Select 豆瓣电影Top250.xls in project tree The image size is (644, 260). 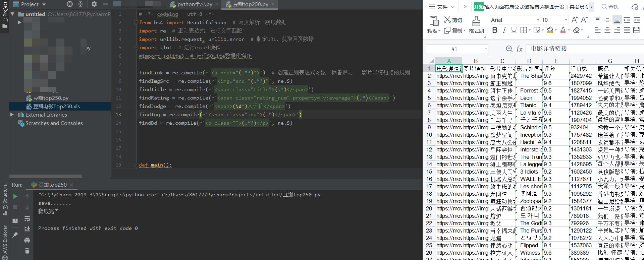(x=56, y=106)
